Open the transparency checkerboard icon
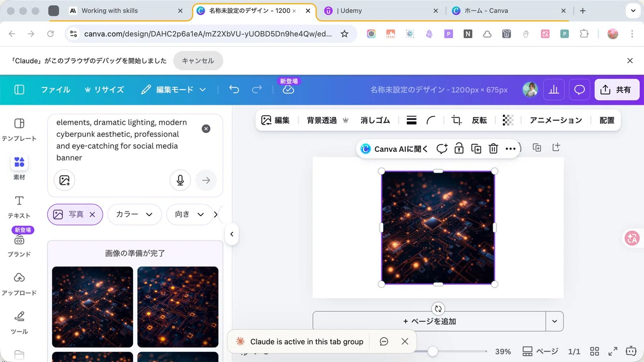Screen dimensions: 644x362 [x=508, y=120]
